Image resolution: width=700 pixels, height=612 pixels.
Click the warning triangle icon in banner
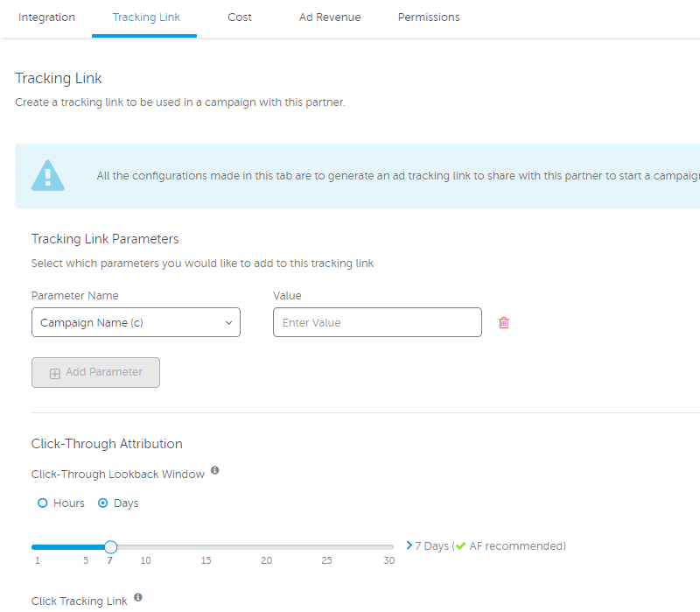[47, 175]
